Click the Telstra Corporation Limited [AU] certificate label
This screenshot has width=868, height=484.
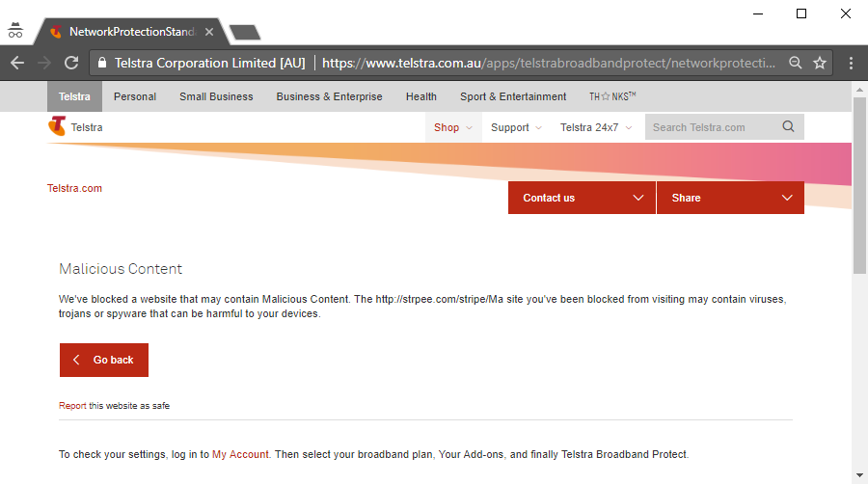pyautogui.click(x=210, y=63)
